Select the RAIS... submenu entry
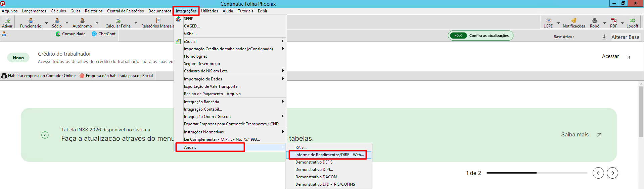This screenshot has height=189, width=644. [x=329, y=147]
